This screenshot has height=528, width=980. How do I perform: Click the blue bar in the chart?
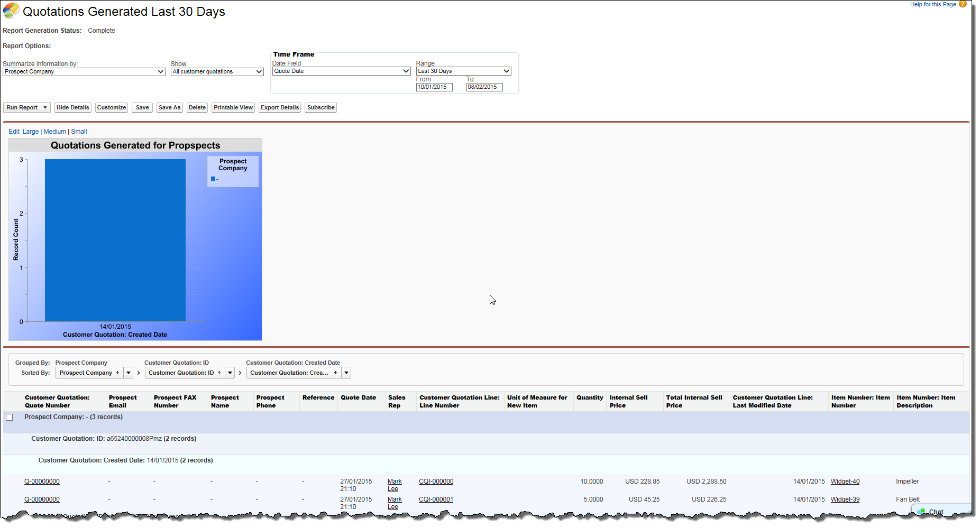115,240
